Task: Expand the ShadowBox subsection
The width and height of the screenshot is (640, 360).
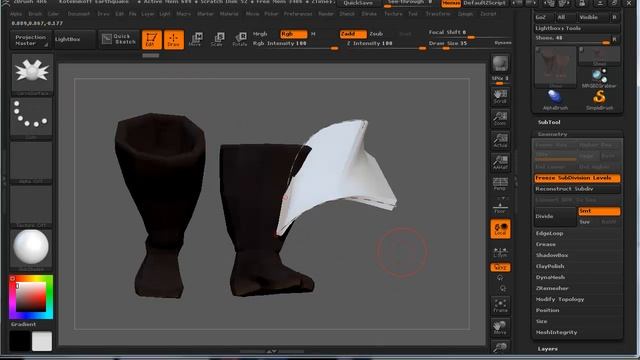Action: coord(552,255)
